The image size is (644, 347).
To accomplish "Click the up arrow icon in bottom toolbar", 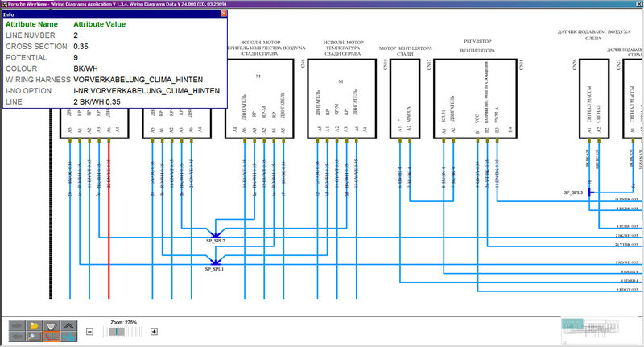I will (69, 325).
